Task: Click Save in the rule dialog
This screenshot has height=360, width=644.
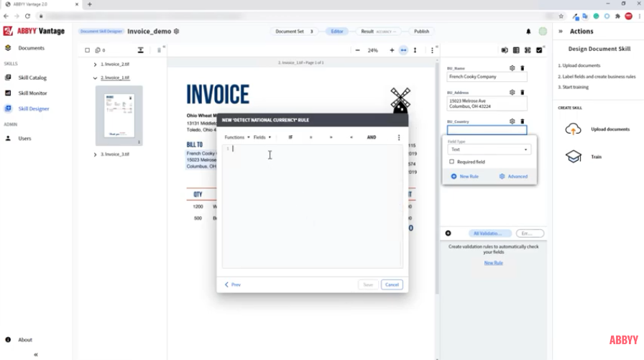Action: [368, 285]
